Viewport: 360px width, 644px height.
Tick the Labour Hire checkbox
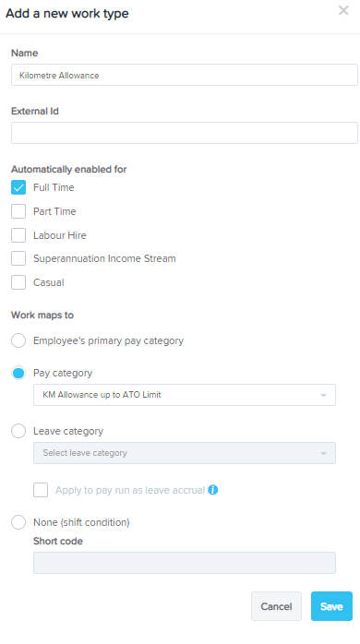tap(18, 235)
